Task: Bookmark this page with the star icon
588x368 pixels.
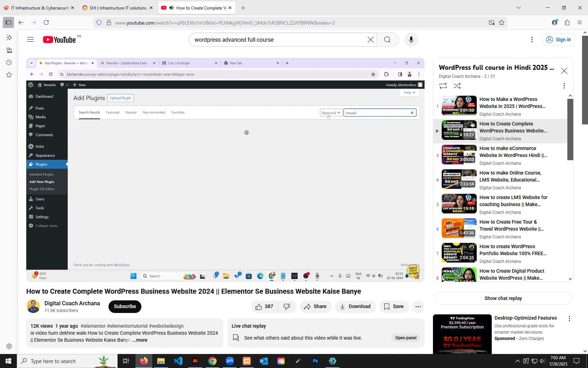Action: coord(502,22)
